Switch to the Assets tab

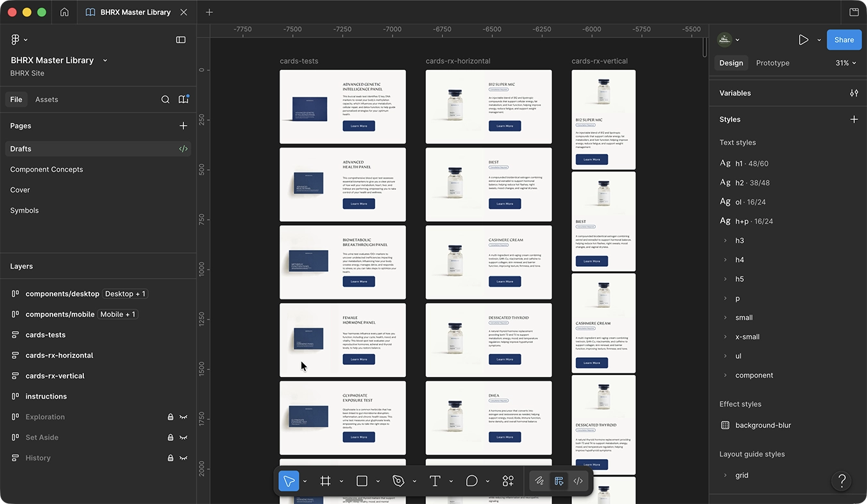coord(47,99)
